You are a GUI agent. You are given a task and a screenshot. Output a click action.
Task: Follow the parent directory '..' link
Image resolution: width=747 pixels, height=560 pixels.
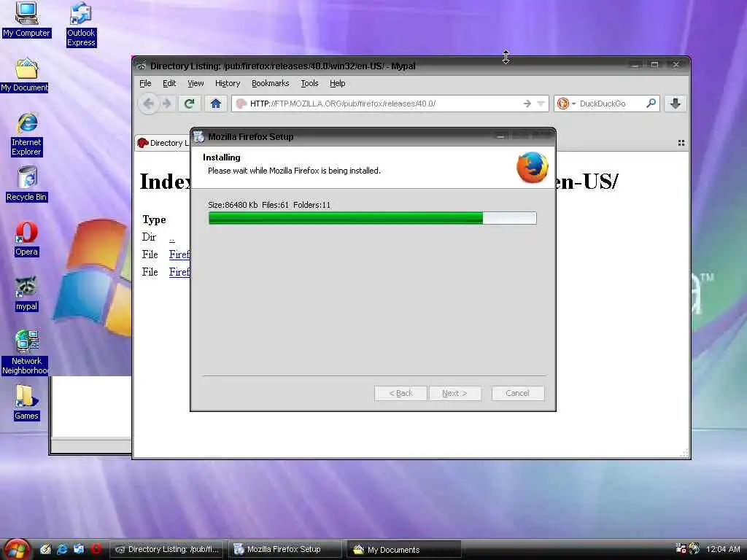coord(171,238)
